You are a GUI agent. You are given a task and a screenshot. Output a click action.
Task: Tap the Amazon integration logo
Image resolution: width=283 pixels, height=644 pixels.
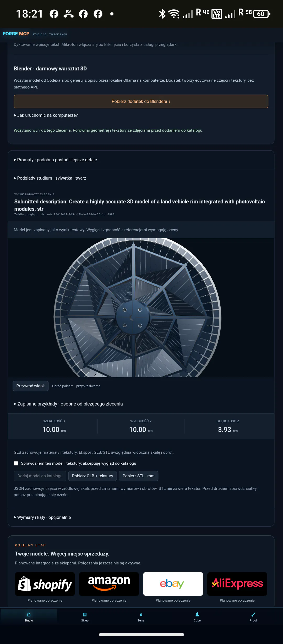coord(109,584)
